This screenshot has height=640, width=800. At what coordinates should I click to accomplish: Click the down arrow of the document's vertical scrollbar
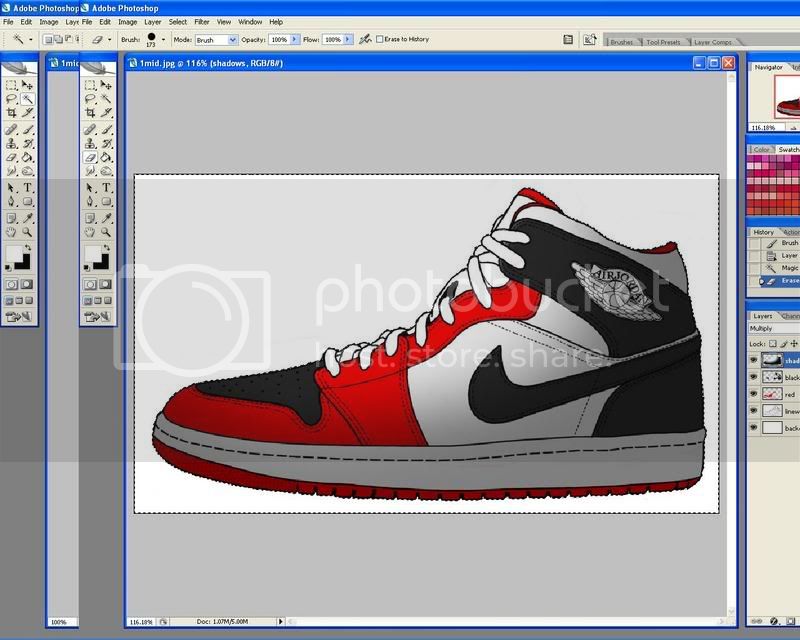731,611
